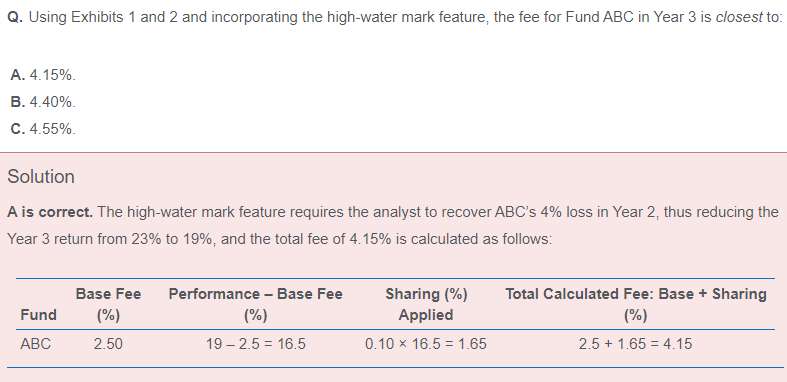Click the letter B answer label
This screenshot has width=787, height=382.
tap(17, 102)
